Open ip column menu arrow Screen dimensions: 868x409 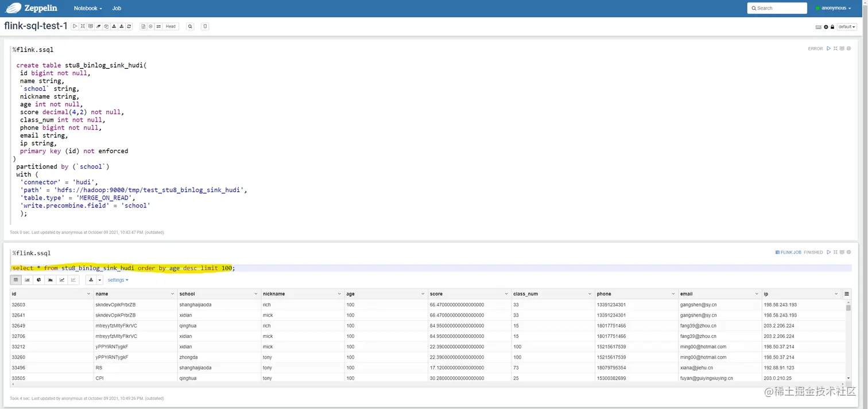click(836, 294)
